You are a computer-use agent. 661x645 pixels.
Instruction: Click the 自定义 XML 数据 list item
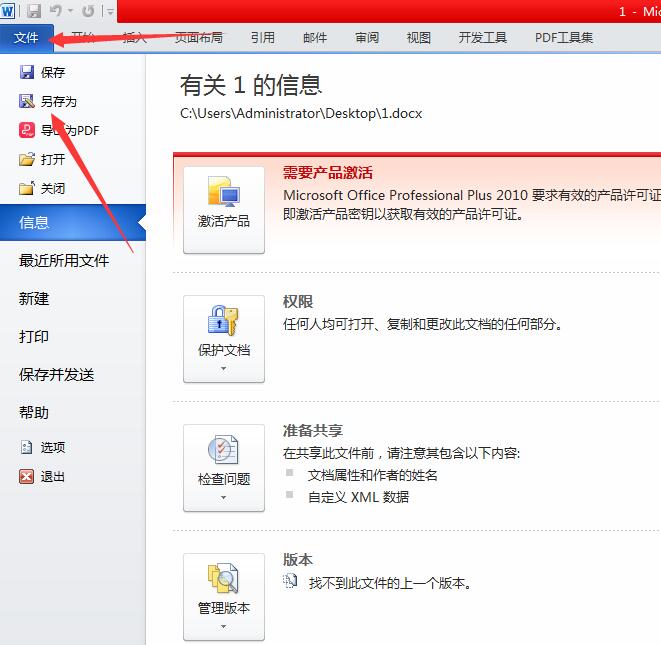click(358, 497)
